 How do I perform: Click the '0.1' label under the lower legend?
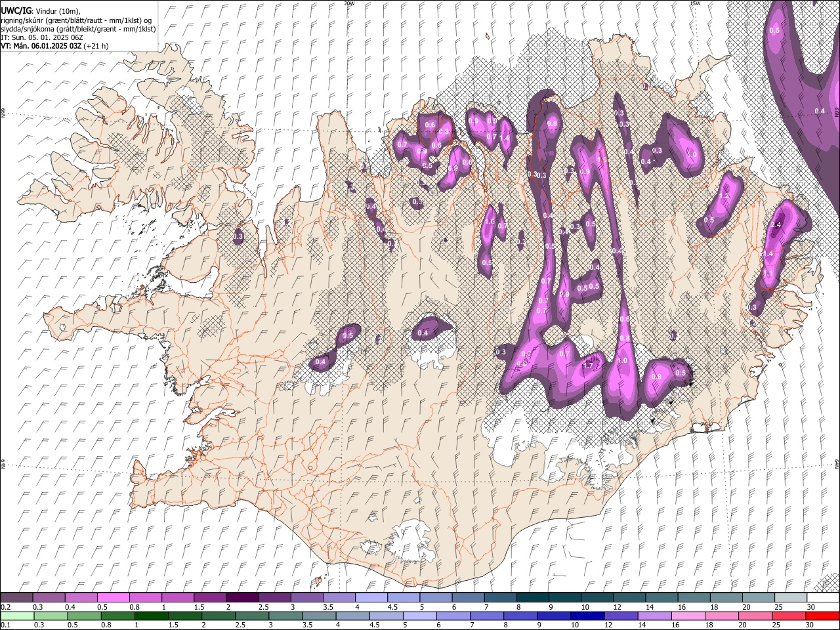point(5,625)
